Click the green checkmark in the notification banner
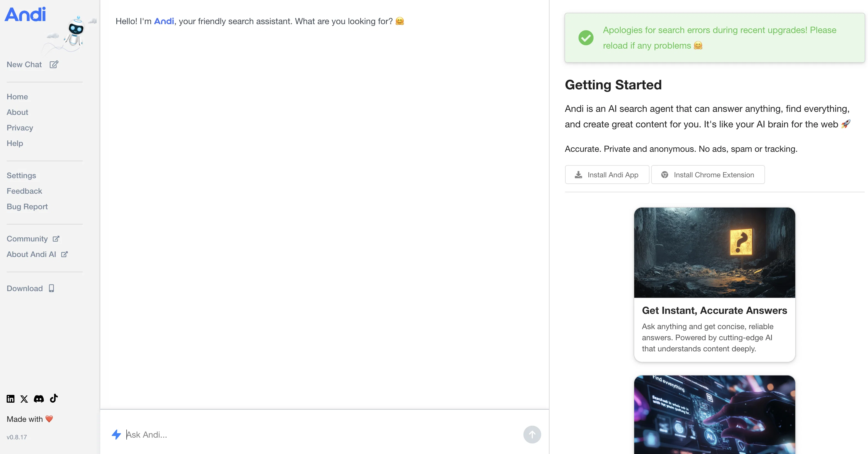Image resolution: width=868 pixels, height=454 pixels. (586, 38)
